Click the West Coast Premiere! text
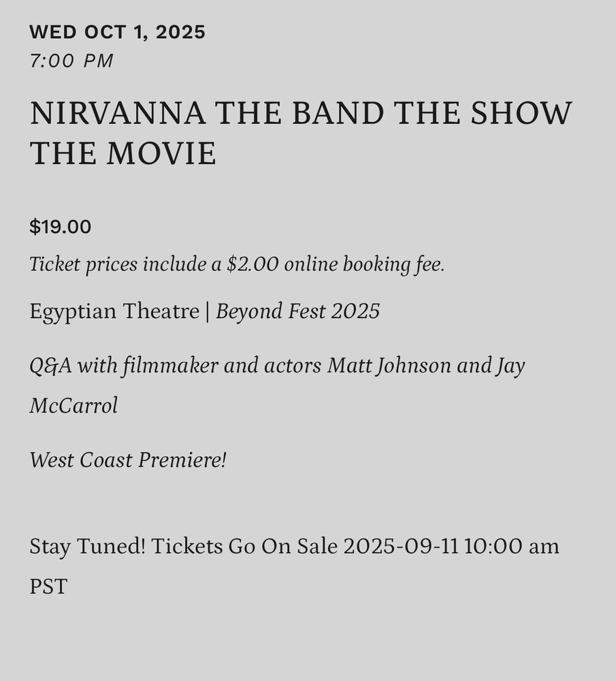The width and height of the screenshot is (616, 681). (127, 460)
